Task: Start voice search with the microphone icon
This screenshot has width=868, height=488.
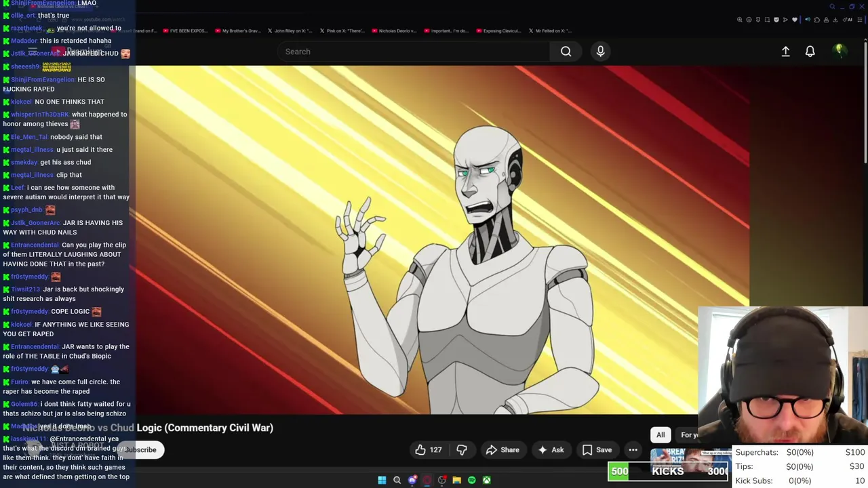Action: pyautogui.click(x=600, y=52)
